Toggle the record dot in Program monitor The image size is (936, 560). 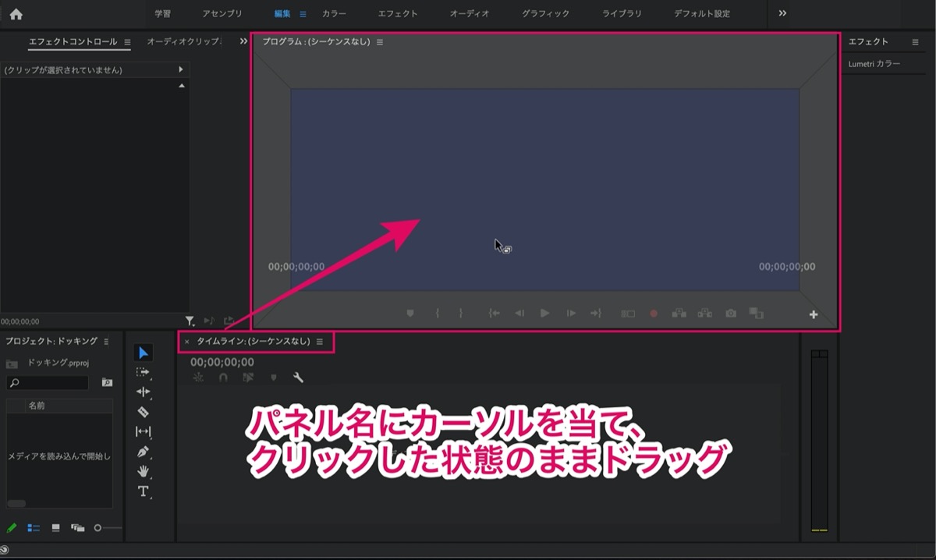(654, 313)
